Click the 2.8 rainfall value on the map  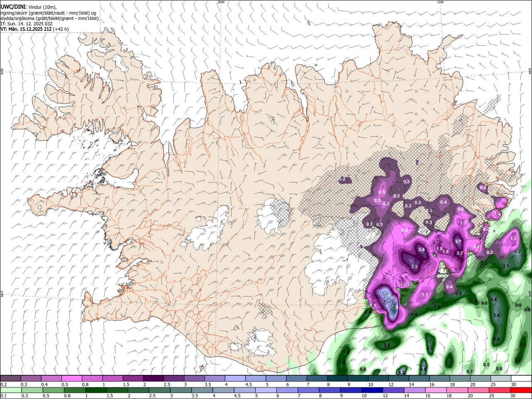[459, 293]
